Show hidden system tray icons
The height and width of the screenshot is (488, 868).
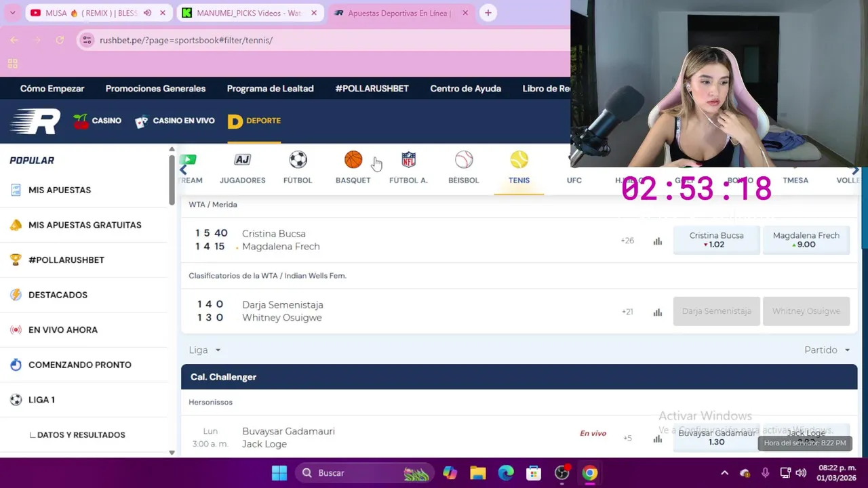tap(724, 473)
